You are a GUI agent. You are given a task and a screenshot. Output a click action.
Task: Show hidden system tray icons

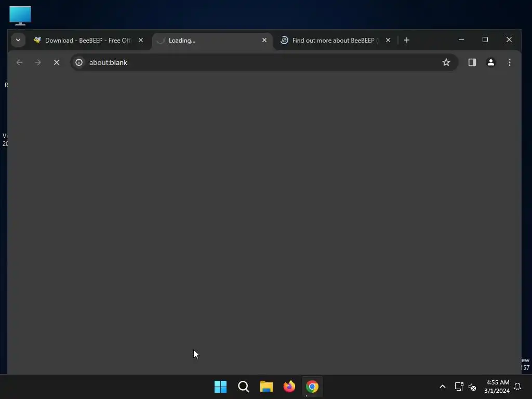pos(443,387)
